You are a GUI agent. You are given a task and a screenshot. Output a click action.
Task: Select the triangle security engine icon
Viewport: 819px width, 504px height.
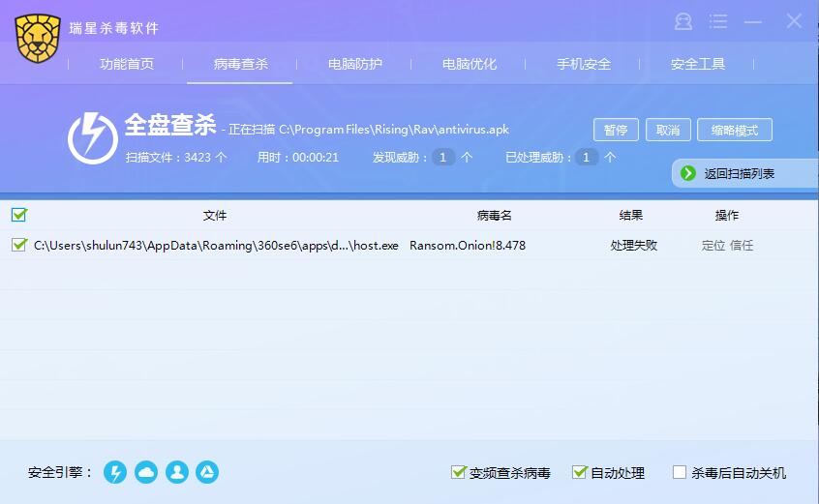pyautogui.click(x=207, y=472)
